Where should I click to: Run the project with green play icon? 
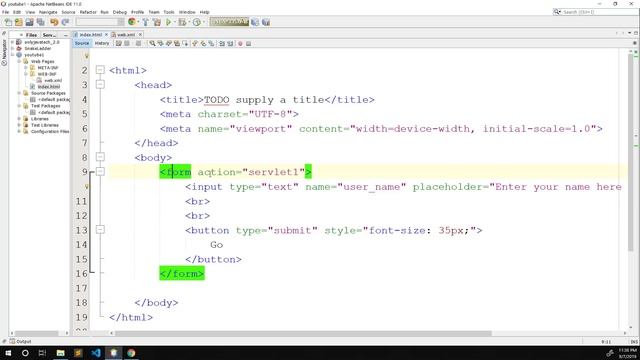pos(168,22)
